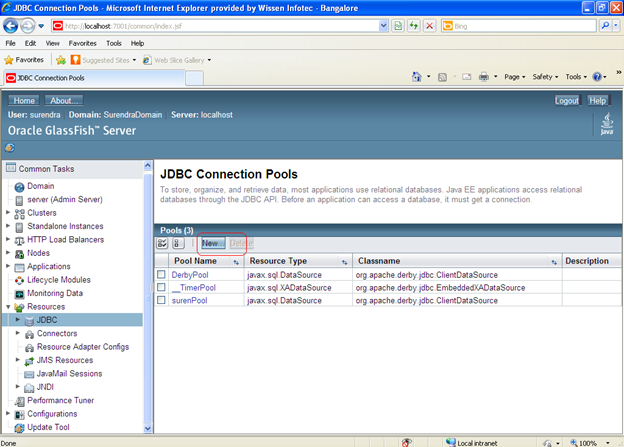Check the __TimerPool row checkbox
The height and width of the screenshot is (447, 624).
click(x=161, y=287)
